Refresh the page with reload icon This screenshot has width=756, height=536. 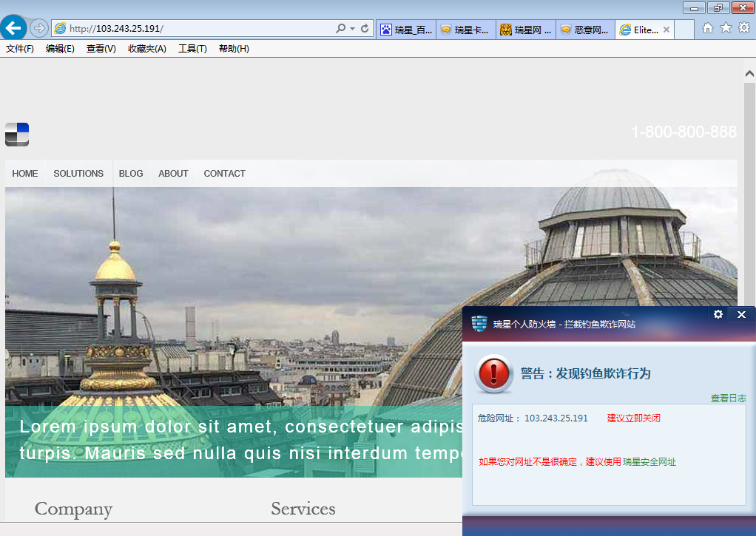(x=365, y=28)
